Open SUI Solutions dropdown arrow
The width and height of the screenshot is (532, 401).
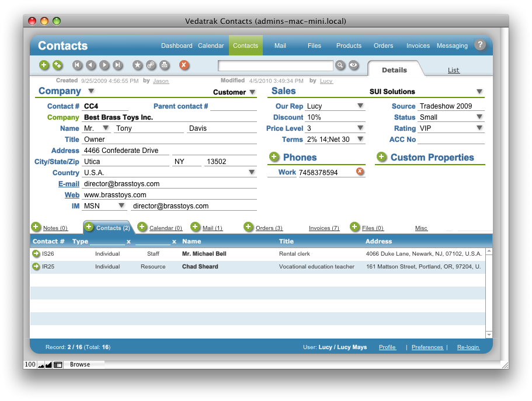479,92
